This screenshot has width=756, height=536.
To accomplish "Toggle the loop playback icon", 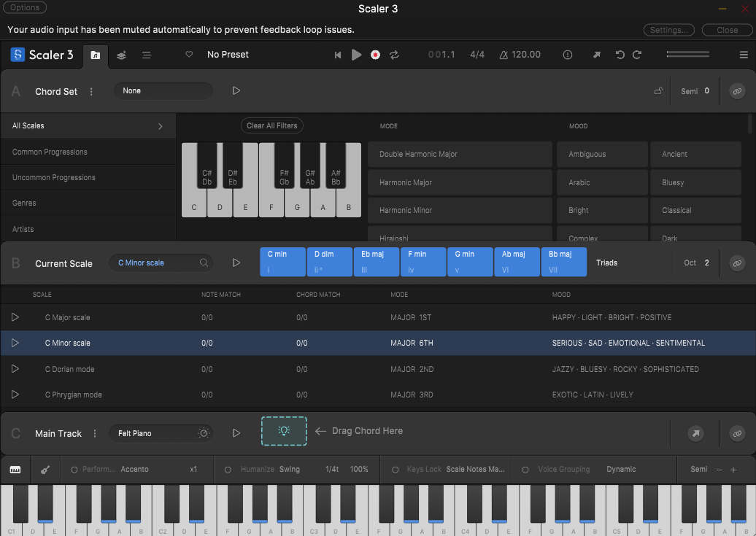I will 394,55.
